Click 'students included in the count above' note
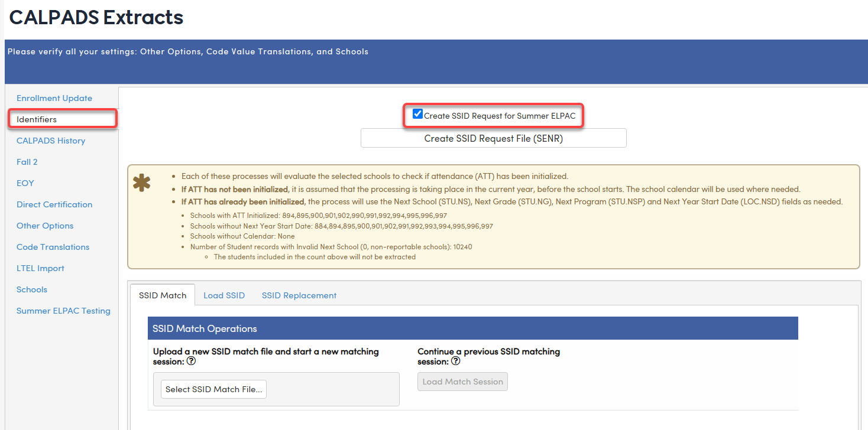This screenshot has width=868, height=430. click(x=315, y=257)
